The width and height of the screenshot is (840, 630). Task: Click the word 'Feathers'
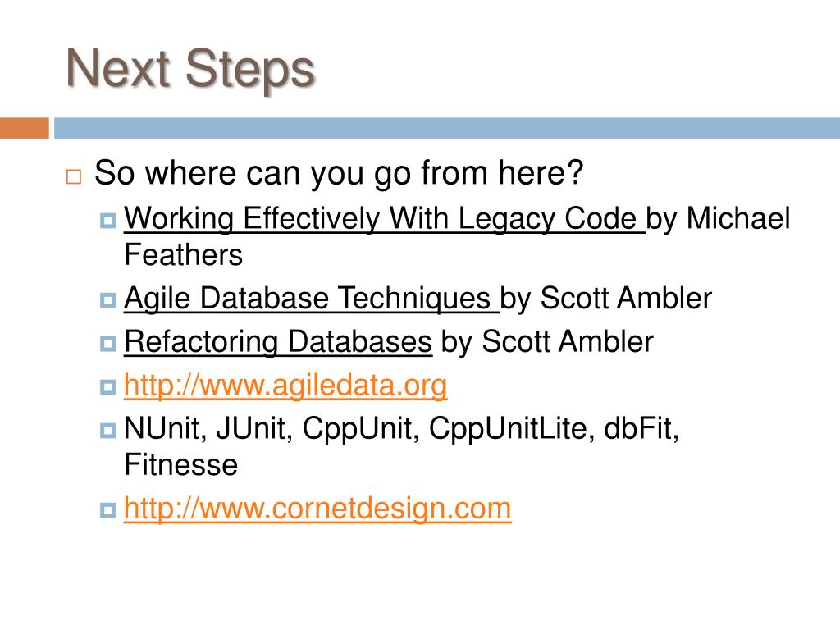(x=183, y=254)
